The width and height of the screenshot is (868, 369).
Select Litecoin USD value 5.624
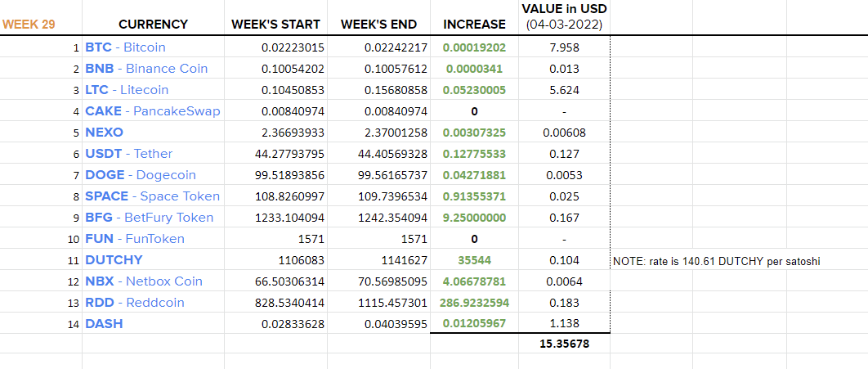click(564, 90)
